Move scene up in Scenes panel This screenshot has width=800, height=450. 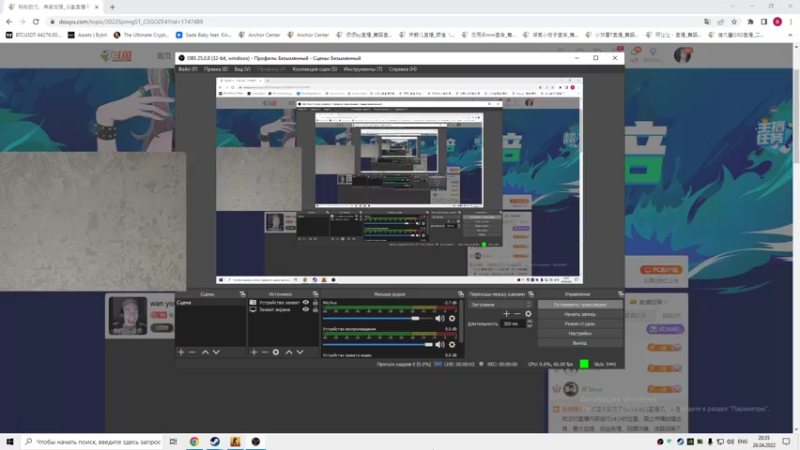click(205, 352)
